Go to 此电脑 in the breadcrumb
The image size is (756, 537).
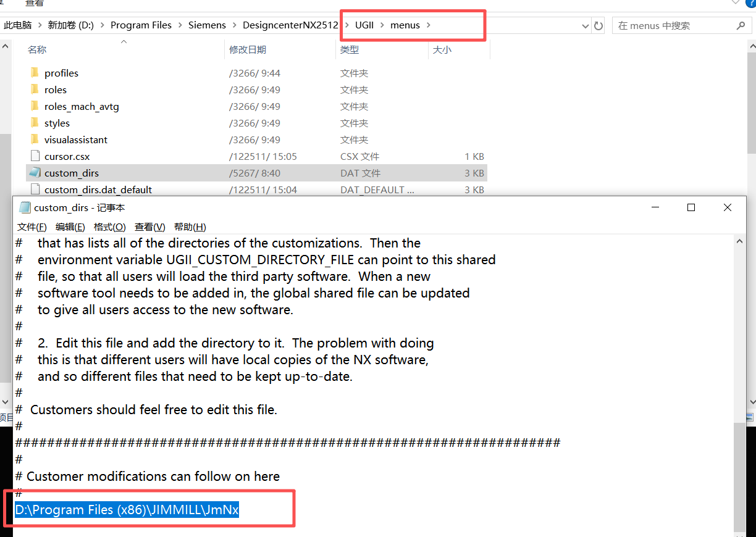(x=18, y=25)
